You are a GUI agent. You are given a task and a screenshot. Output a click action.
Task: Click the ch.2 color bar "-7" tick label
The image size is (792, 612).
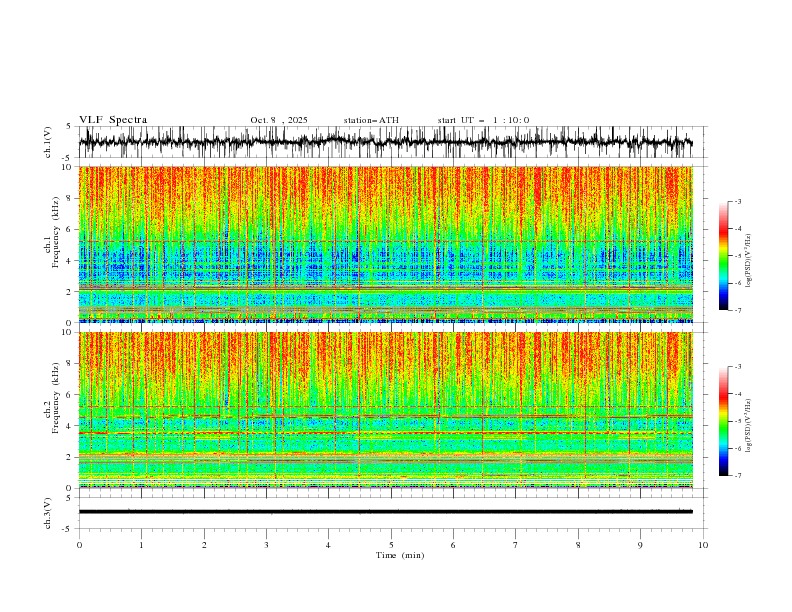coord(737,476)
